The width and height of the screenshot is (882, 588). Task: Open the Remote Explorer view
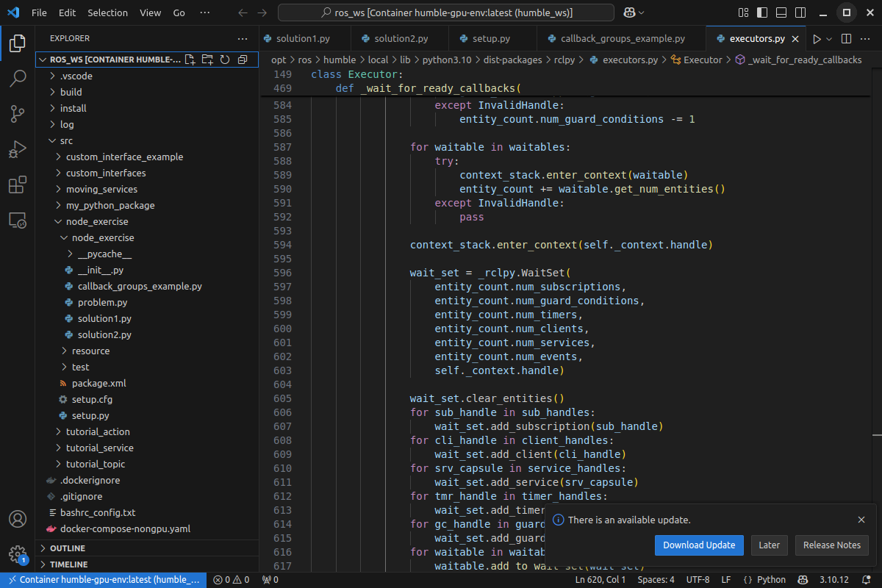tap(18, 220)
